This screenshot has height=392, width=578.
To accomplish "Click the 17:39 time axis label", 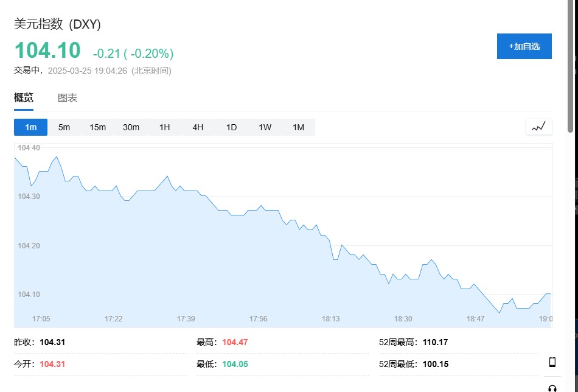I will click(x=186, y=318).
